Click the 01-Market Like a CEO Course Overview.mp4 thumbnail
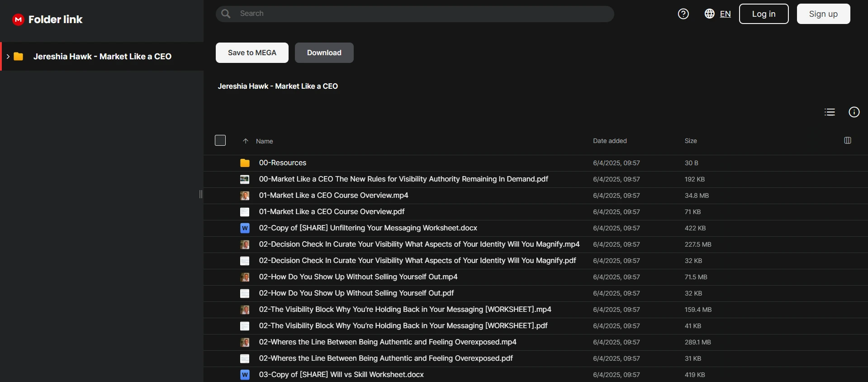The width and height of the screenshot is (868, 382). click(245, 196)
